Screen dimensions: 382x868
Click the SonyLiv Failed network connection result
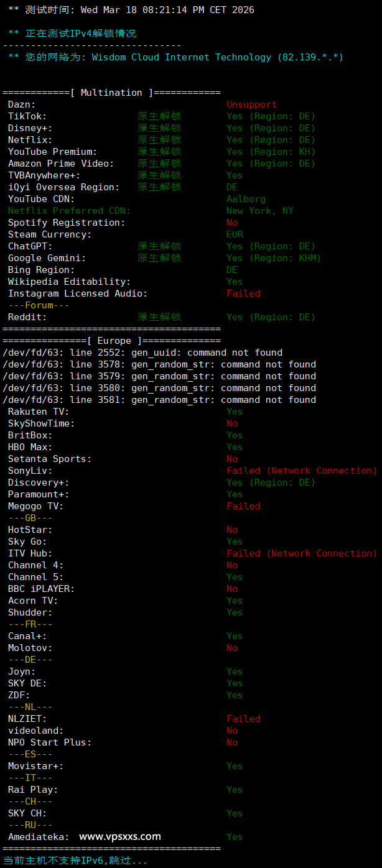point(302,471)
